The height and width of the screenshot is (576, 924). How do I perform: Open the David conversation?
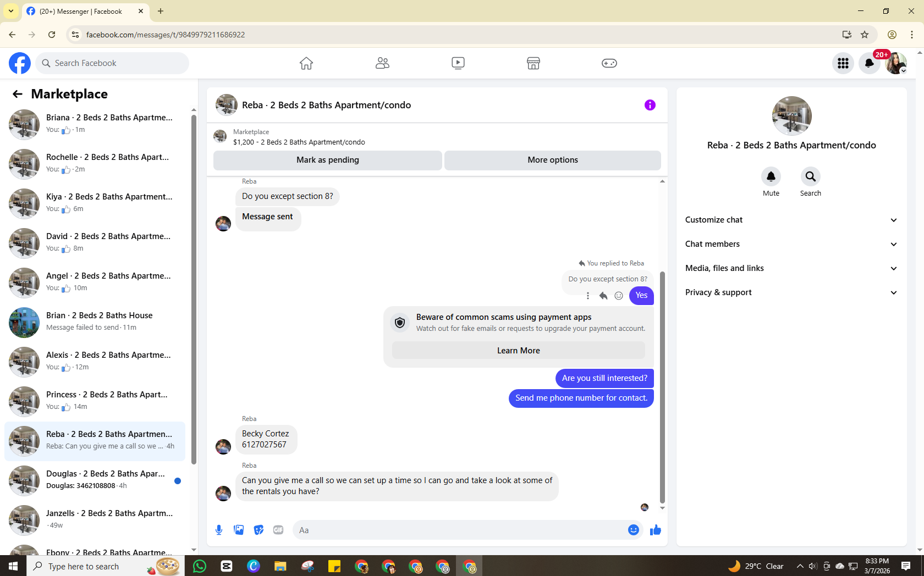pos(95,242)
